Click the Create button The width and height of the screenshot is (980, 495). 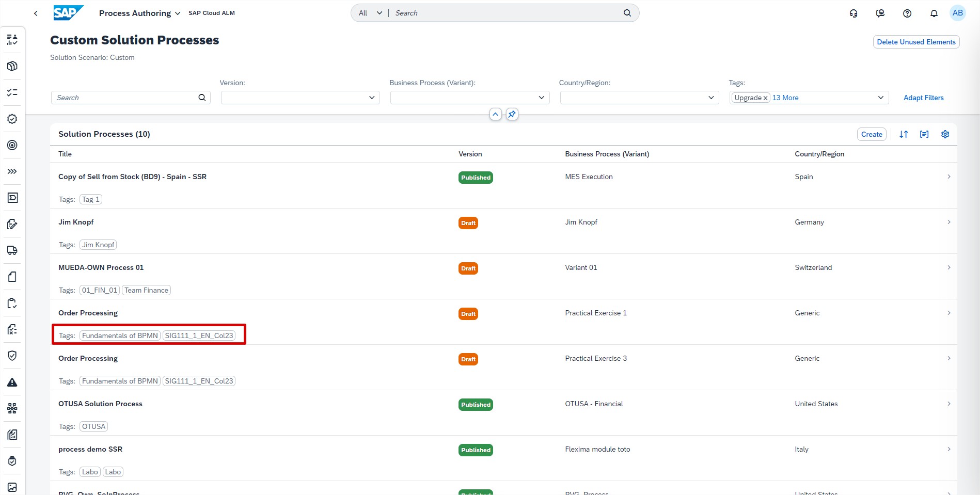[871, 134]
